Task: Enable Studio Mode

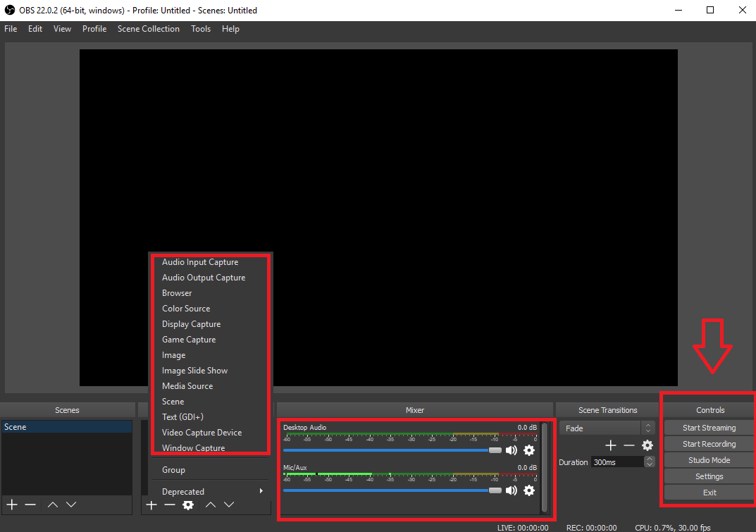Action: click(x=708, y=459)
